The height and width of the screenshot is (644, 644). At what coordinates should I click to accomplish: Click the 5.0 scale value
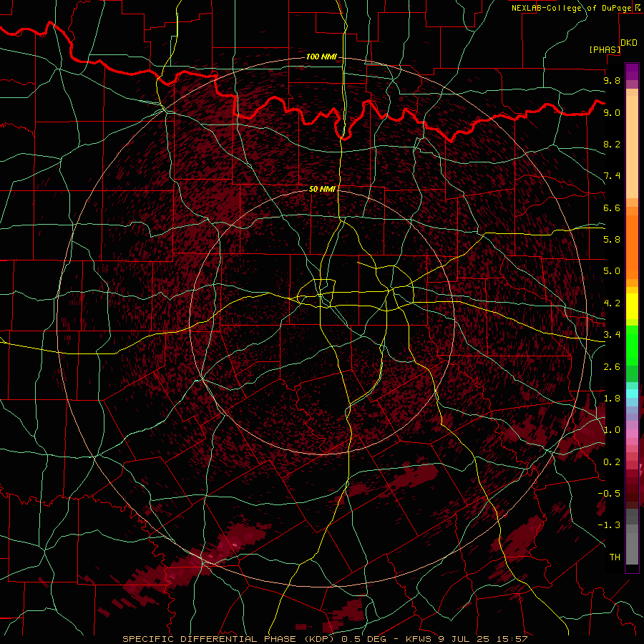(x=612, y=271)
